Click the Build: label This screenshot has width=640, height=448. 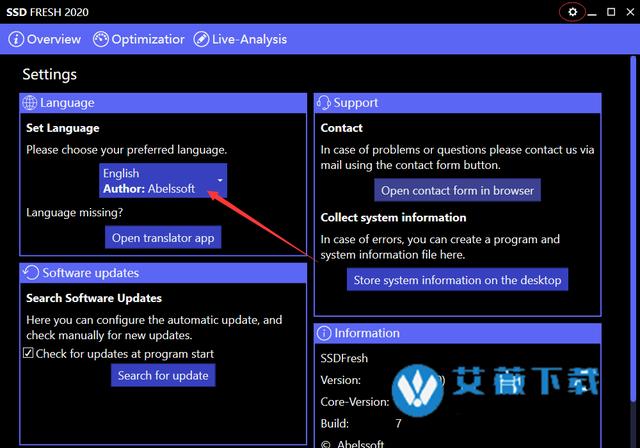coord(334,424)
